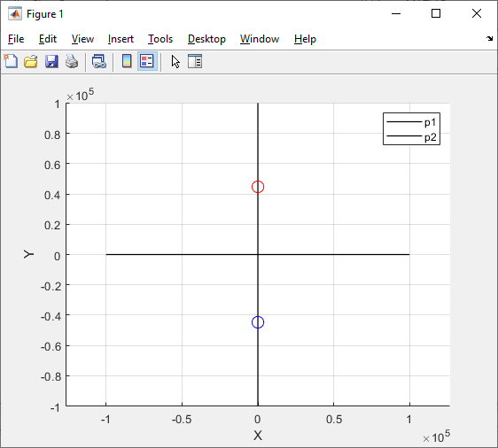
Task: Open the Tools menu
Action: point(160,39)
